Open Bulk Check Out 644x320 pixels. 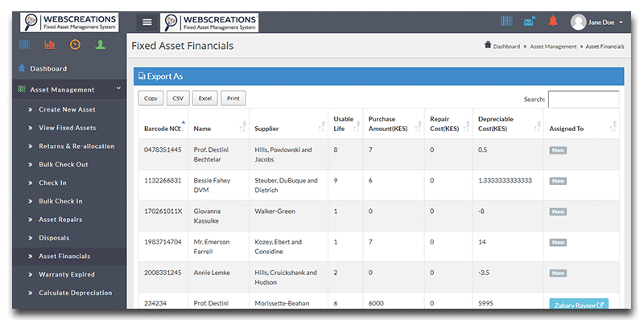pos(64,165)
